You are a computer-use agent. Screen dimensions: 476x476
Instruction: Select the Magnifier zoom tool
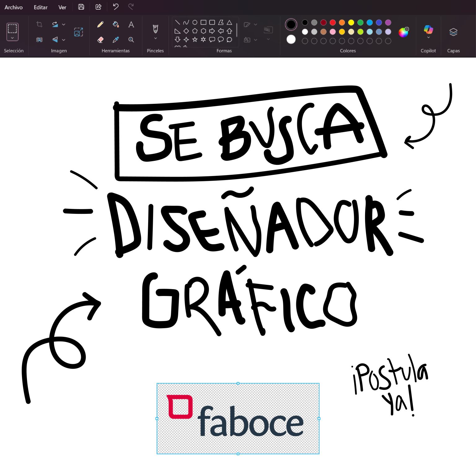point(131,40)
